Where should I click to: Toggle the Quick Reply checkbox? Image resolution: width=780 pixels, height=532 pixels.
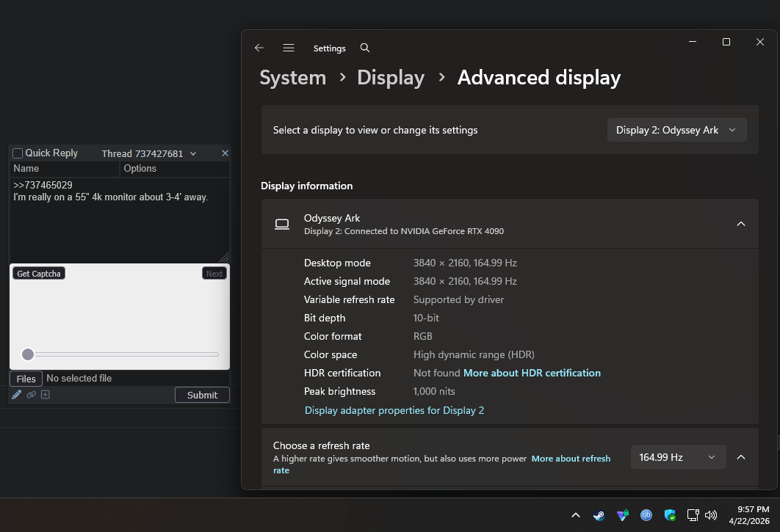(x=18, y=153)
